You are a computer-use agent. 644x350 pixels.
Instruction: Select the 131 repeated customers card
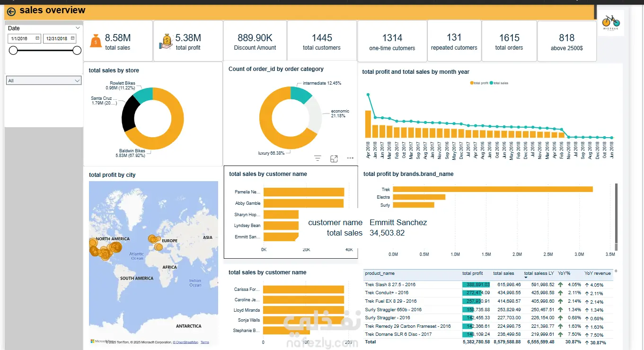point(454,41)
